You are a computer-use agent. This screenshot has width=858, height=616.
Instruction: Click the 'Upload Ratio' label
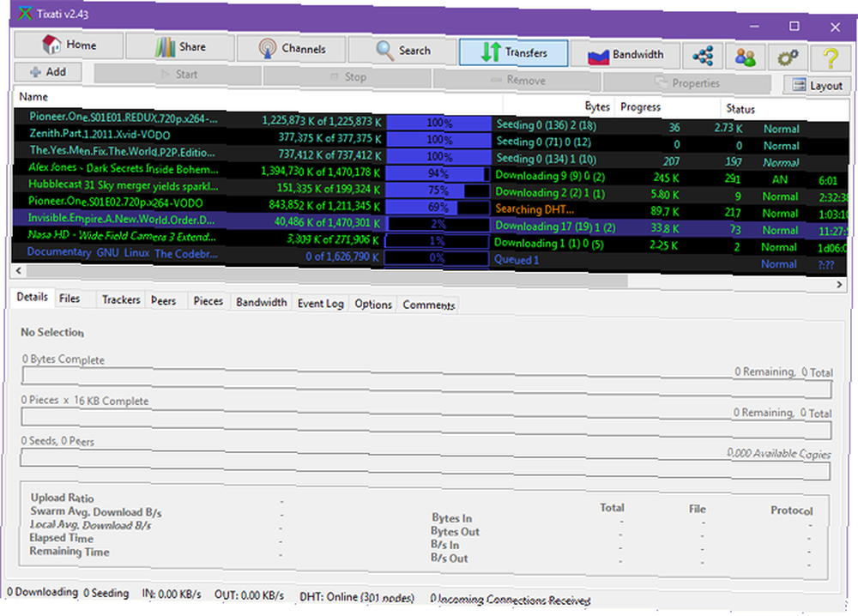pos(62,498)
